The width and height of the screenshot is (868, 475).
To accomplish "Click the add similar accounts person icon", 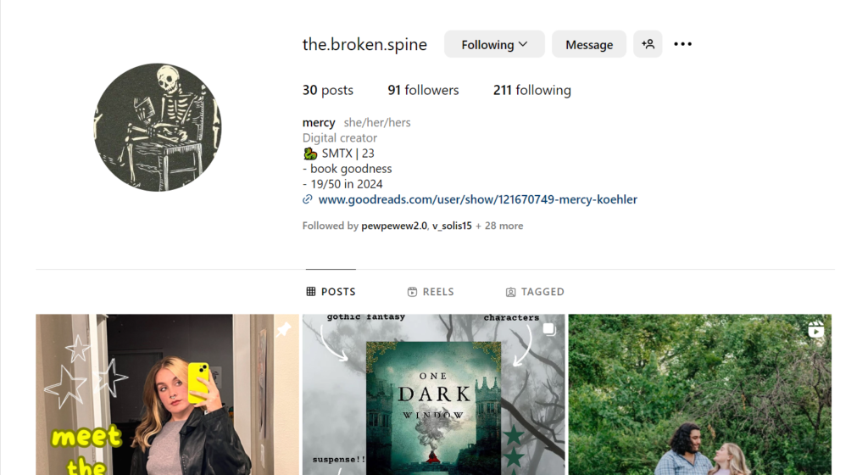I will coord(648,44).
